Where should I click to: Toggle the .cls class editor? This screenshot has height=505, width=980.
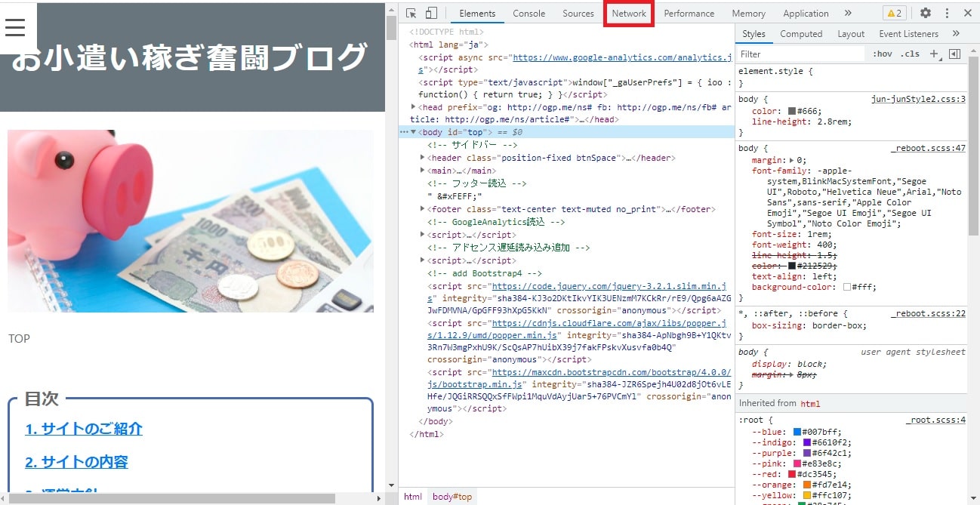[x=910, y=54]
